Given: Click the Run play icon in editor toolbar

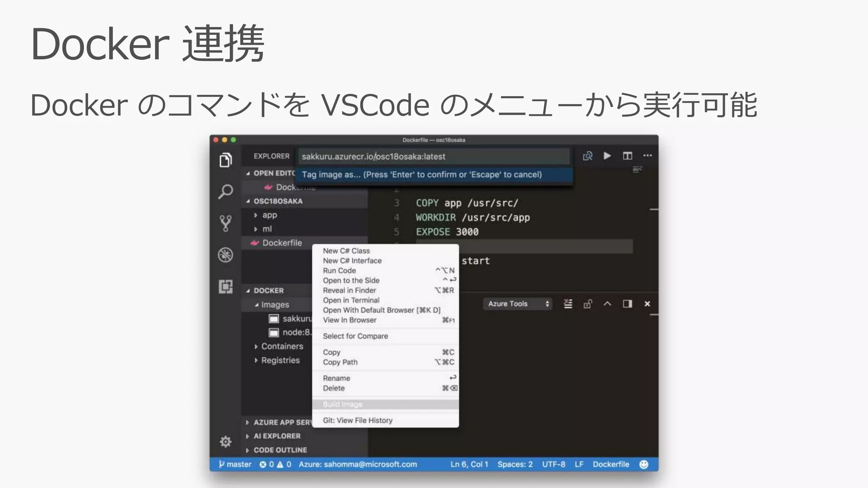Looking at the screenshot, I should pyautogui.click(x=607, y=156).
